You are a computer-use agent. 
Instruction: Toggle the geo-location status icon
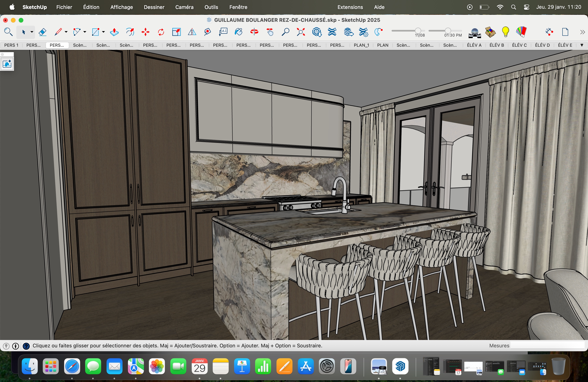pyautogui.click(x=6, y=346)
